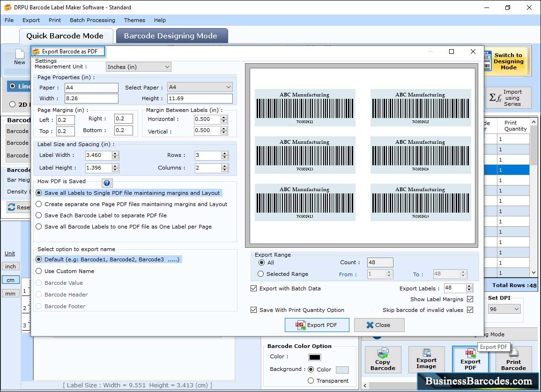Click the black barcode Color swatch

[315, 357]
